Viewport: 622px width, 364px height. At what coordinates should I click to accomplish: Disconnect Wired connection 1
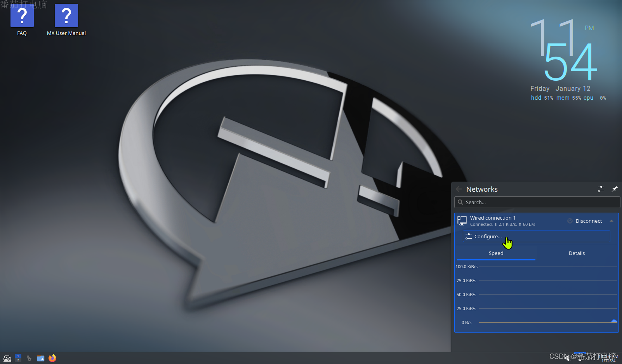click(585, 221)
